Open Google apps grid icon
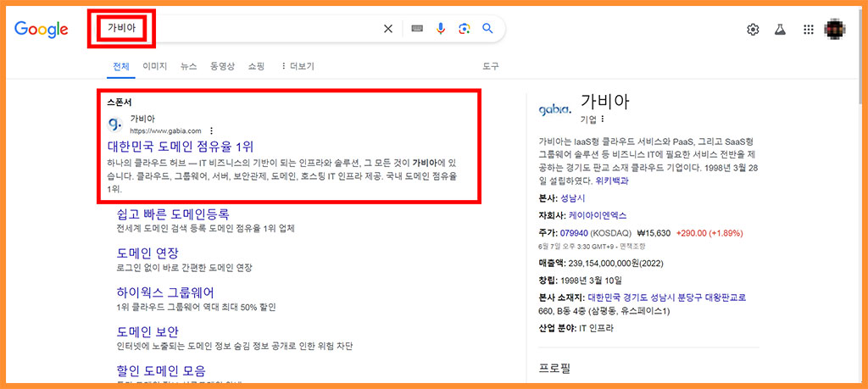 [x=808, y=30]
